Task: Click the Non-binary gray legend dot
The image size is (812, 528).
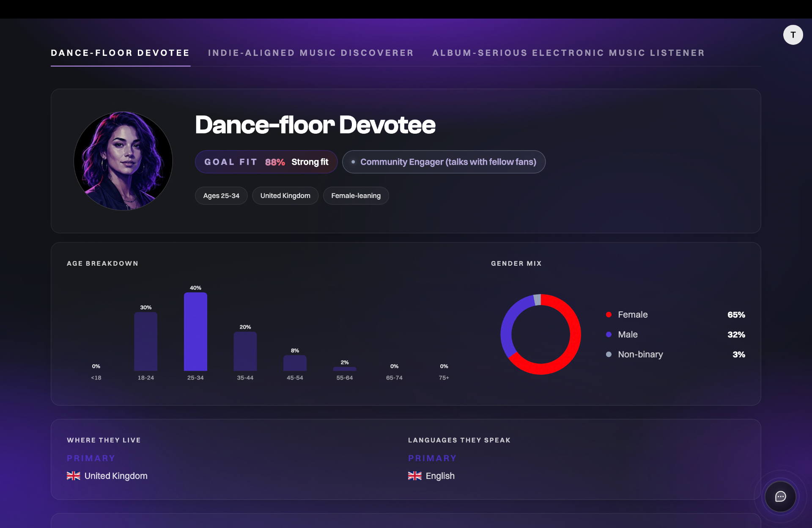Action: (x=609, y=355)
